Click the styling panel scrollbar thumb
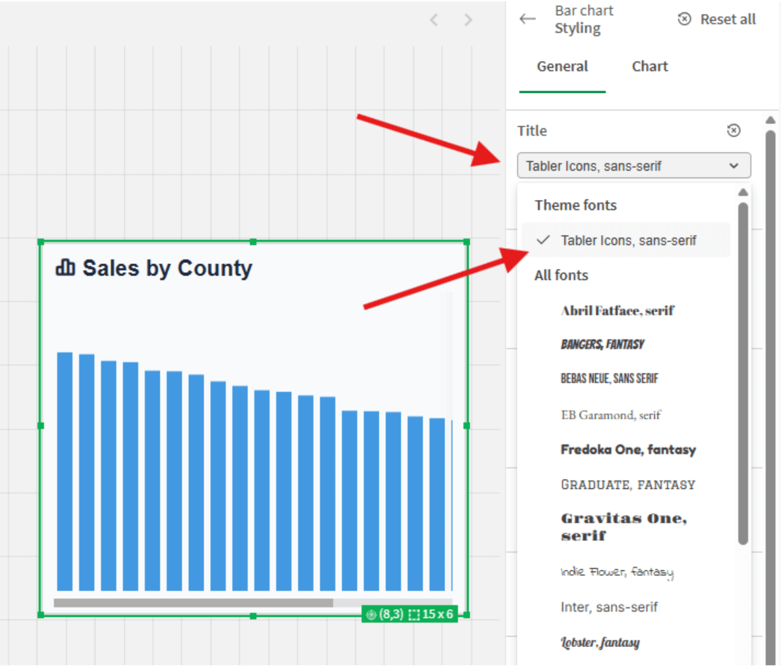The image size is (784, 672). point(770,397)
